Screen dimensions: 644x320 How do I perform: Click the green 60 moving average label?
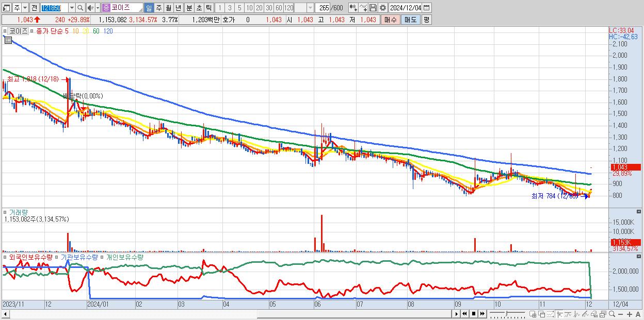[96, 31]
